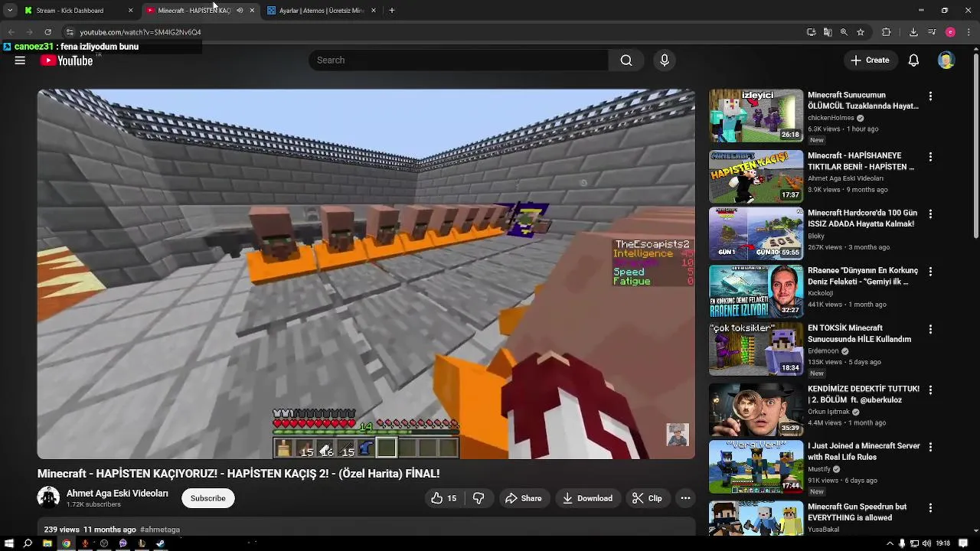The image size is (980, 551).
Task: Click 'Orkun Işıtmak' channel name
Action: (x=829, y=412)
